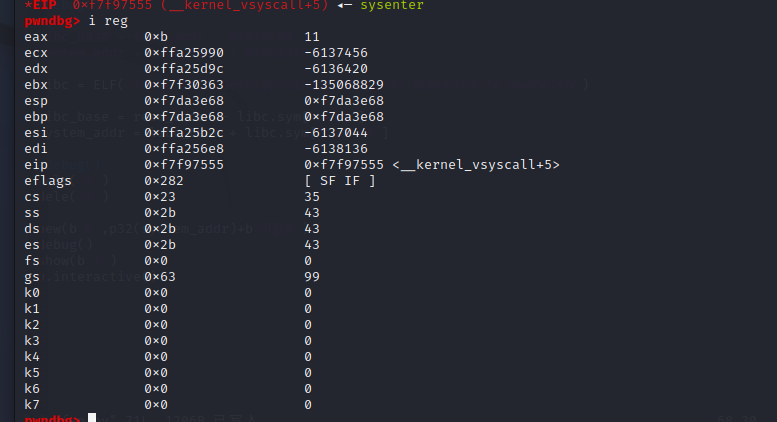
Task: Place the cursor at the bottom pwndbg prompt
Action: click(x=92, y=418)
